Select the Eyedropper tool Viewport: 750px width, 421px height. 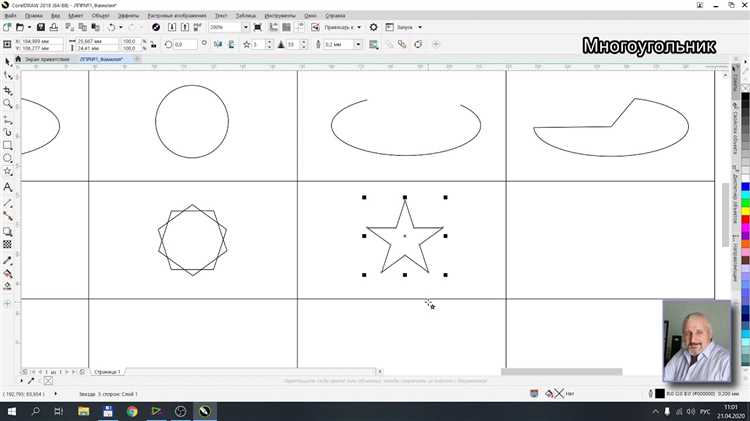(x=8, y=258)
